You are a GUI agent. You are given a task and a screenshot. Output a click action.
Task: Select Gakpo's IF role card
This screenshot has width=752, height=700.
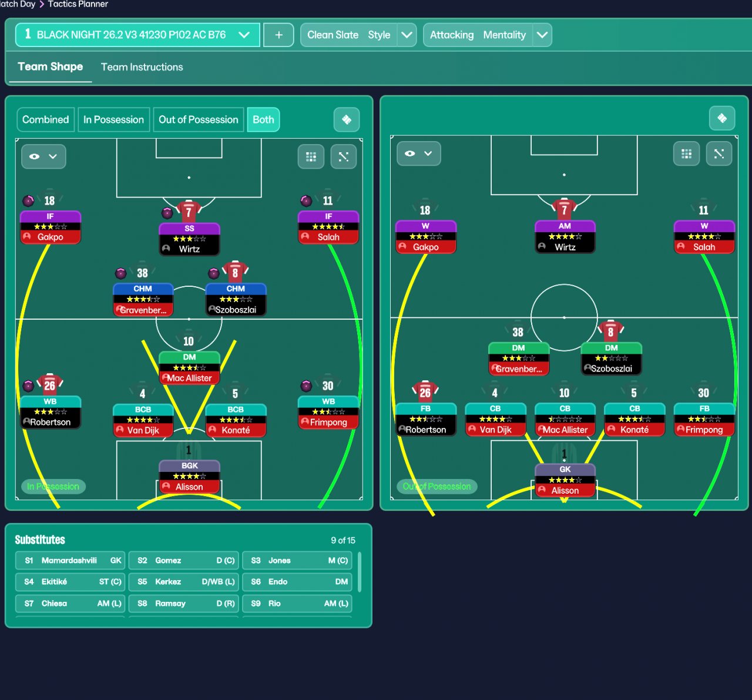pos(50,227)
